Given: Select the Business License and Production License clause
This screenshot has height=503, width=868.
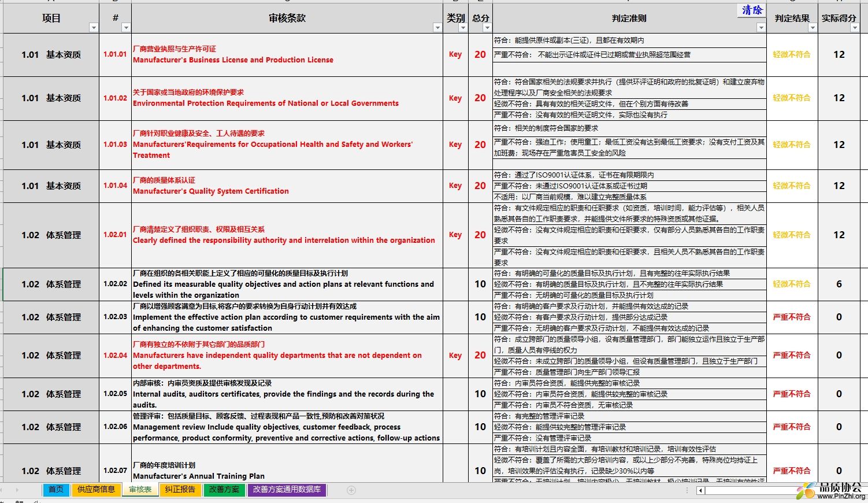Looking at the screenshot, I should click(x=287, y=54).
